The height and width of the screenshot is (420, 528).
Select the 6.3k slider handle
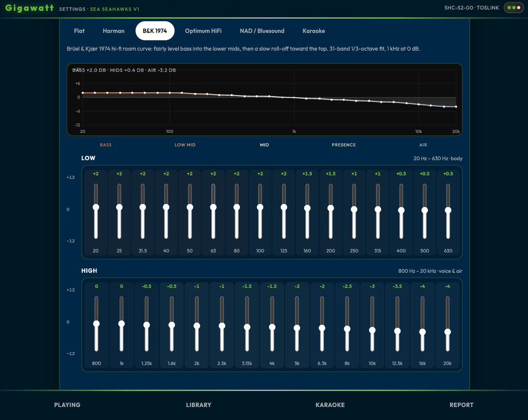(x=322, y=328)
